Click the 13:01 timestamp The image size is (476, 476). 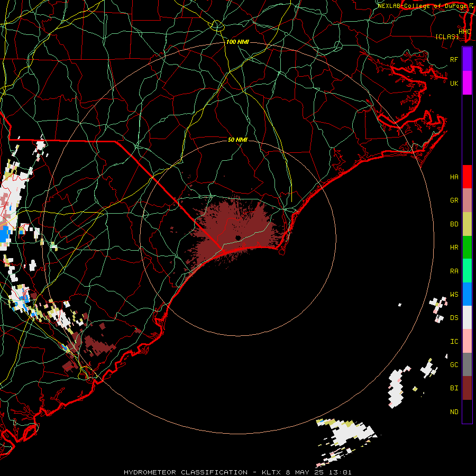tap(340, 472)
